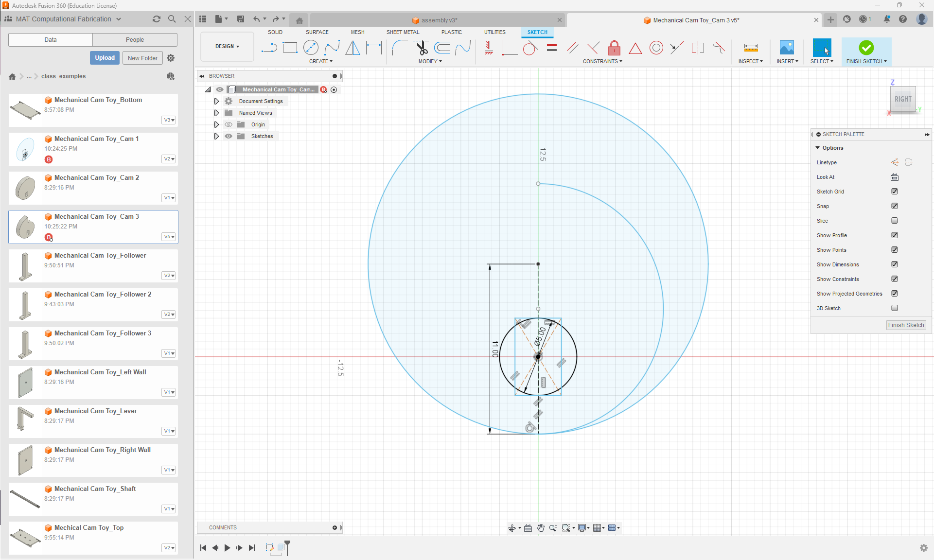
Task: Switch to the Surface tab
Action: point(317,32)
